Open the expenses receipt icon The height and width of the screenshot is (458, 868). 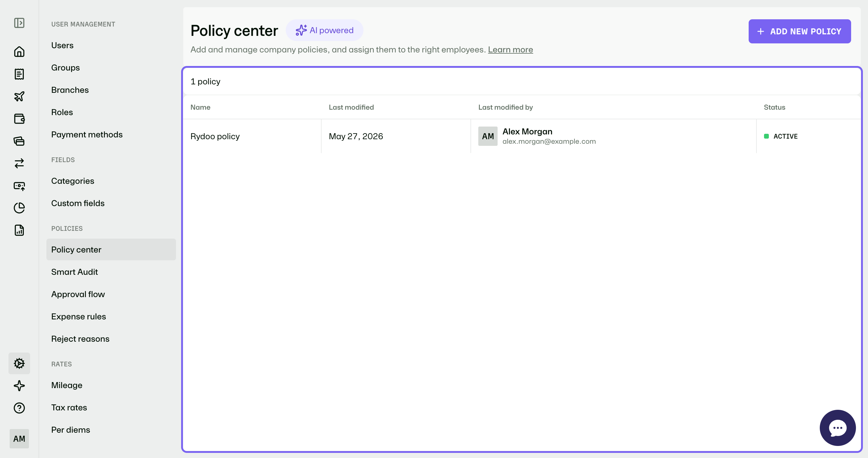(19, 74)
